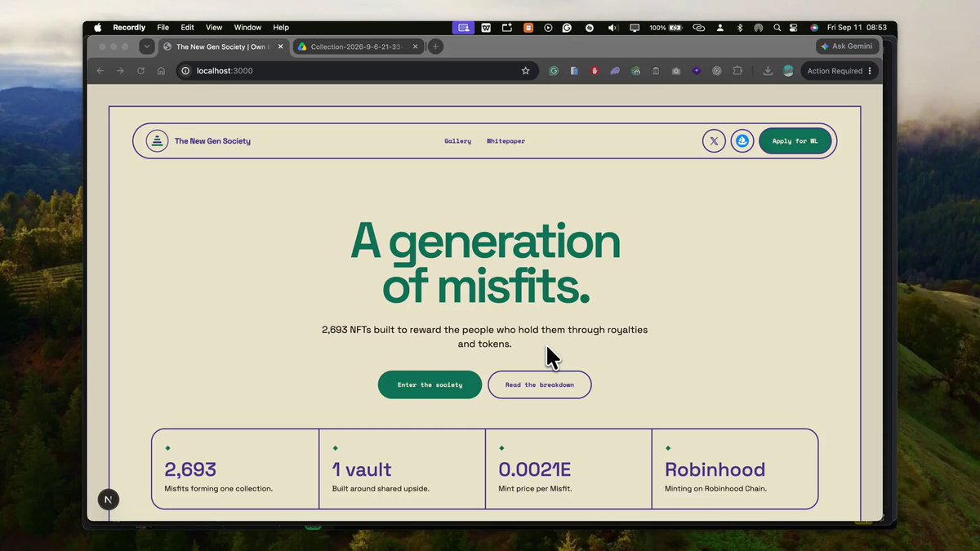Open the OpenSea icon link

click(x=742, y=141)
